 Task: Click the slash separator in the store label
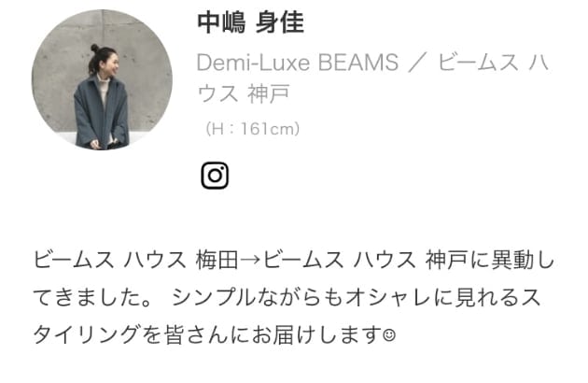(418, 63)
